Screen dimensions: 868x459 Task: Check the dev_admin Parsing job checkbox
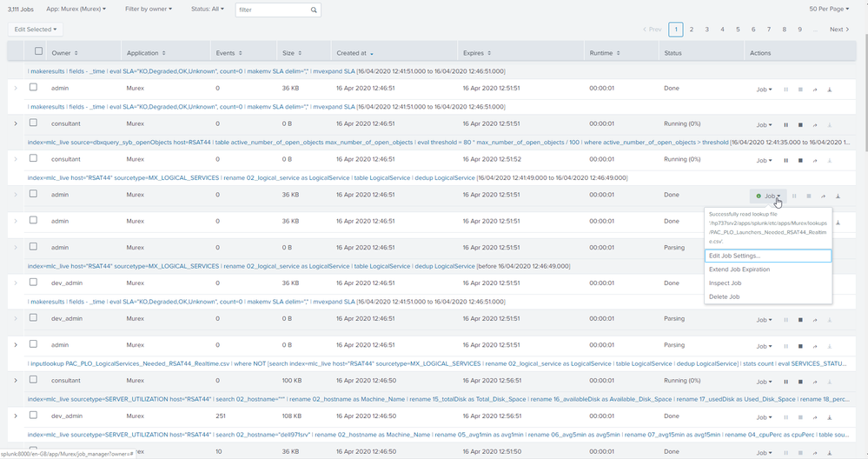pos(33,318)
